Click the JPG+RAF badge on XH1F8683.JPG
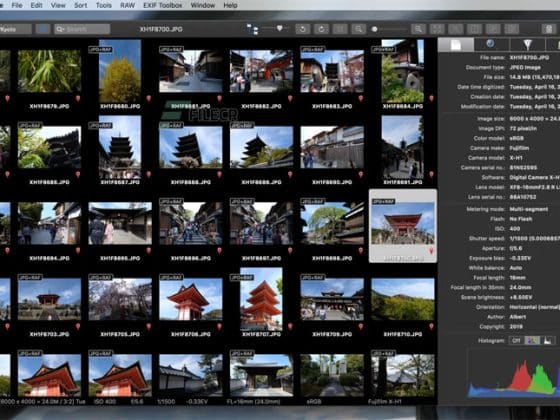Image resolution: width=560 pixels, height=420 pixels. click(312, 50)
